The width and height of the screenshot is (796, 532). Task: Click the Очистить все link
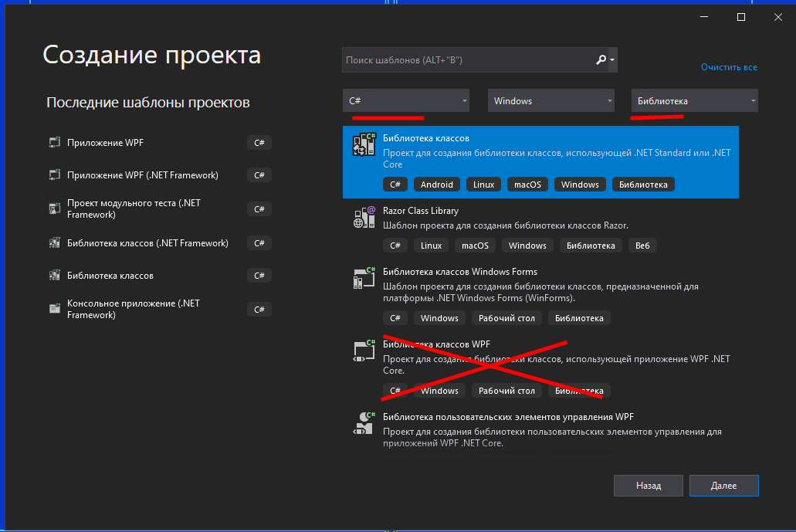[x=728, y=67]
